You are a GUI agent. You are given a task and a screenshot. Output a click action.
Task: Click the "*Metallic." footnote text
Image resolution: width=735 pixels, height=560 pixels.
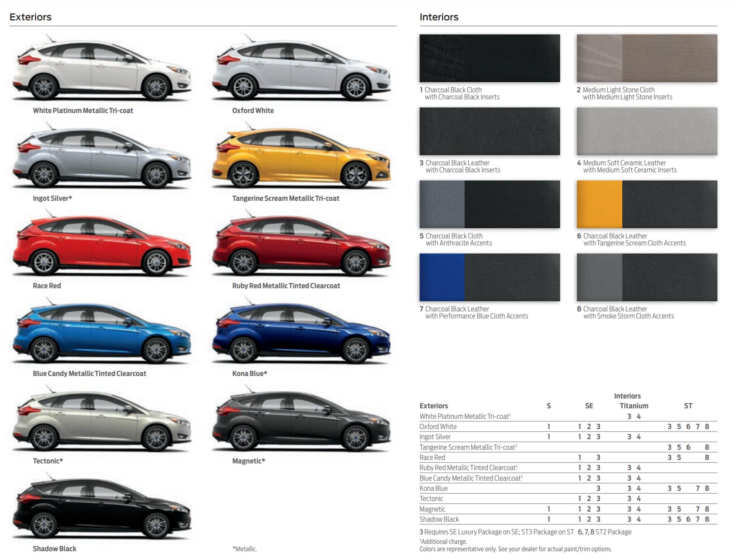coord(245,549)
